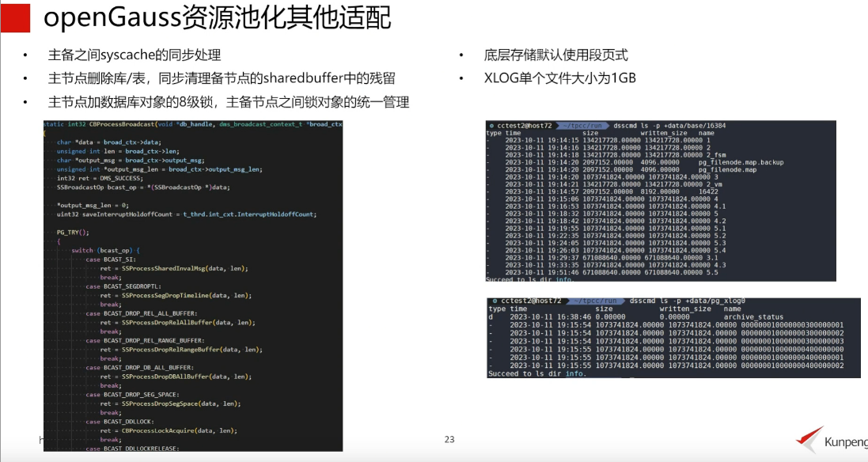Select bullet "主备之间syscache的同步处理"
868x462 pixels.
click(135, 55)
